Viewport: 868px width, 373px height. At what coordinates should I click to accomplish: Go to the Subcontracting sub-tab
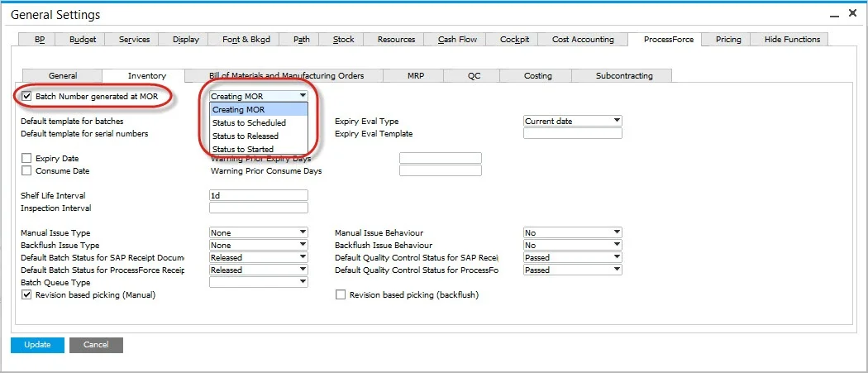(x=624, y=76)
